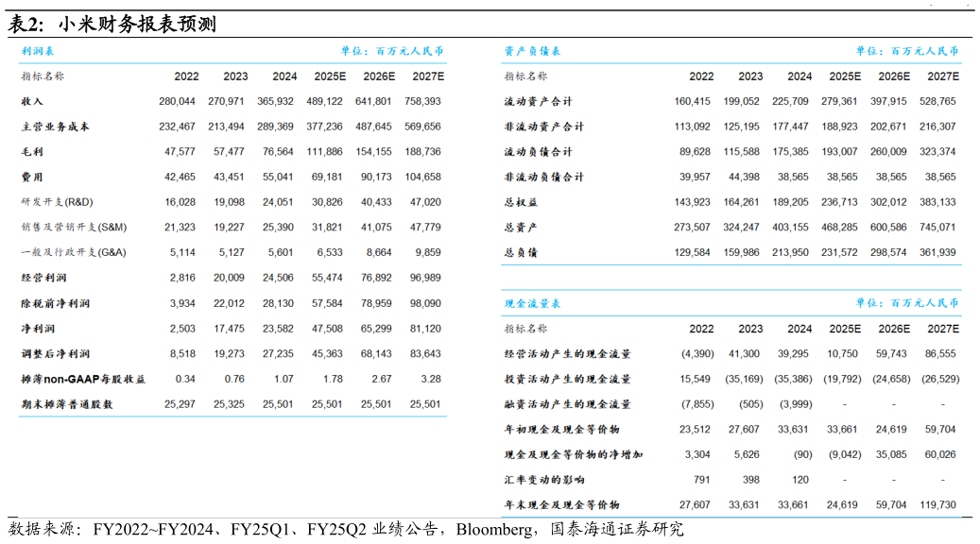Click operating profit value 96,989
Screen dimensions: 980x544
click(x=425, y=278)
